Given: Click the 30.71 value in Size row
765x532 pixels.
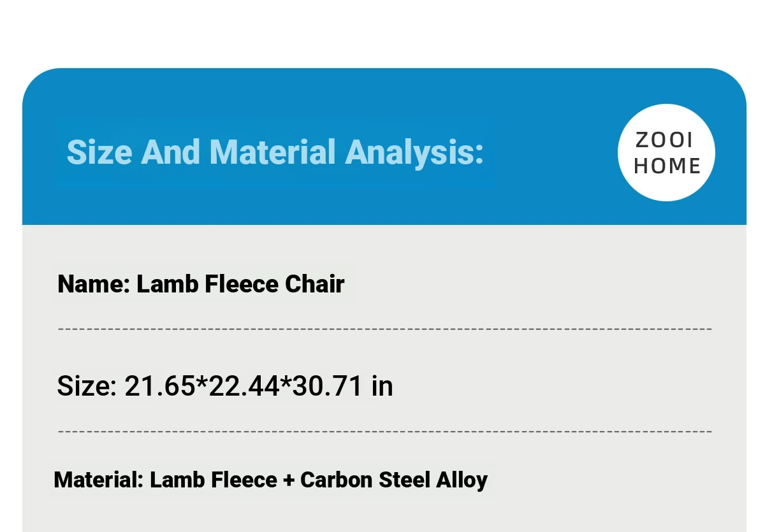Looking at the screenshot, I should click(326, 386).
